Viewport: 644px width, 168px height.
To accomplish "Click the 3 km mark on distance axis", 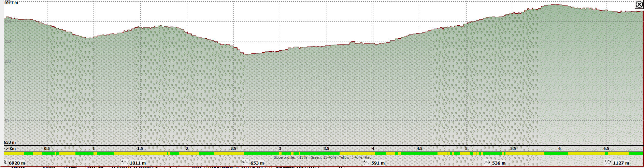I will (x=280, y=148).
